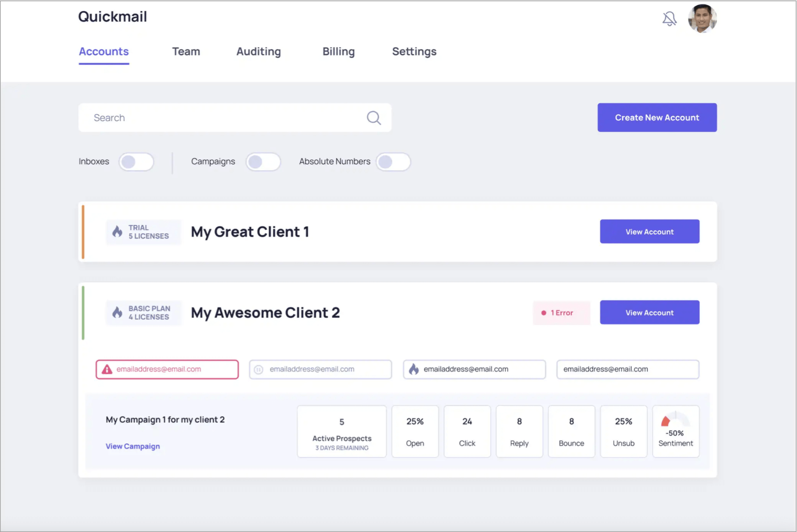797x532 pixels.
Task: Toggle the Inboxes switch
Action: pos(136,162)
